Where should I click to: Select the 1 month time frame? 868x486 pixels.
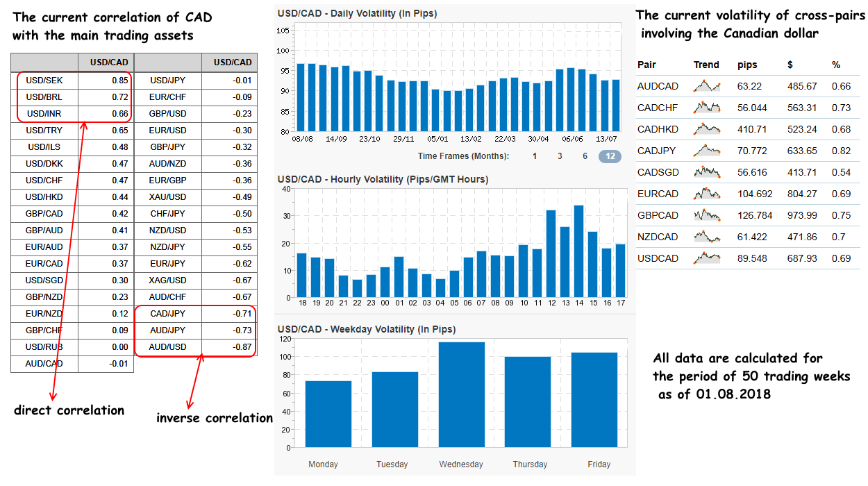pos(534,156)
